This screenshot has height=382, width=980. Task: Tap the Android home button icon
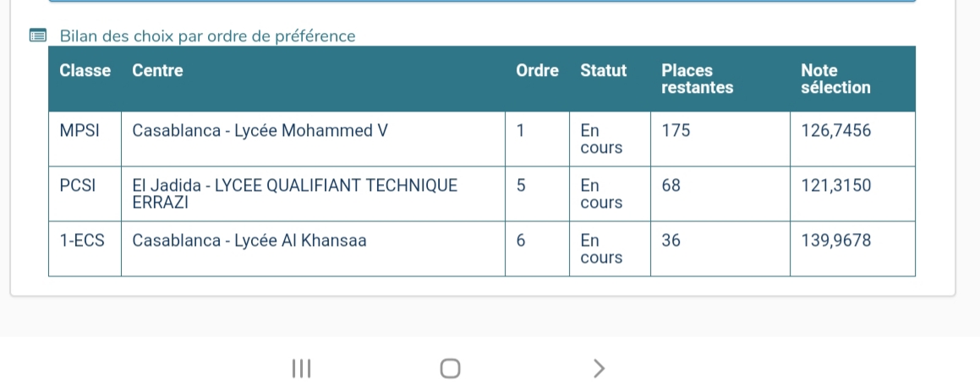(x=450, y=368)
